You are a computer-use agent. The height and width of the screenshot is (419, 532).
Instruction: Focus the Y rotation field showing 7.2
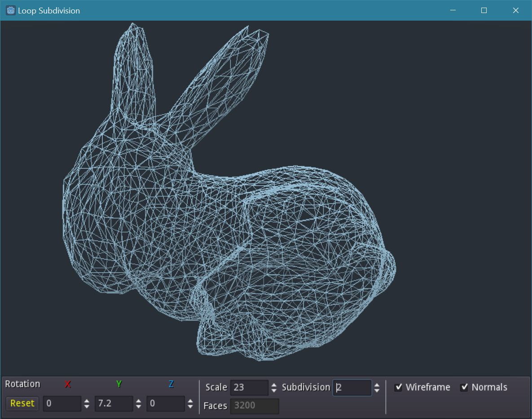[114, 403]
